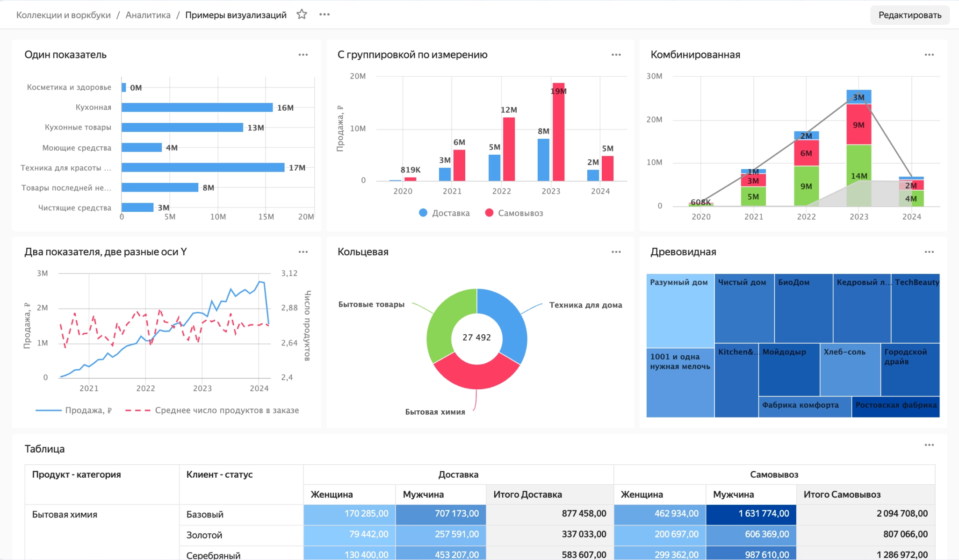The image size is (959, 560).
Task: Open options via ellipsis on "Древовидная" chart
Action: click(x=929, y=251)
